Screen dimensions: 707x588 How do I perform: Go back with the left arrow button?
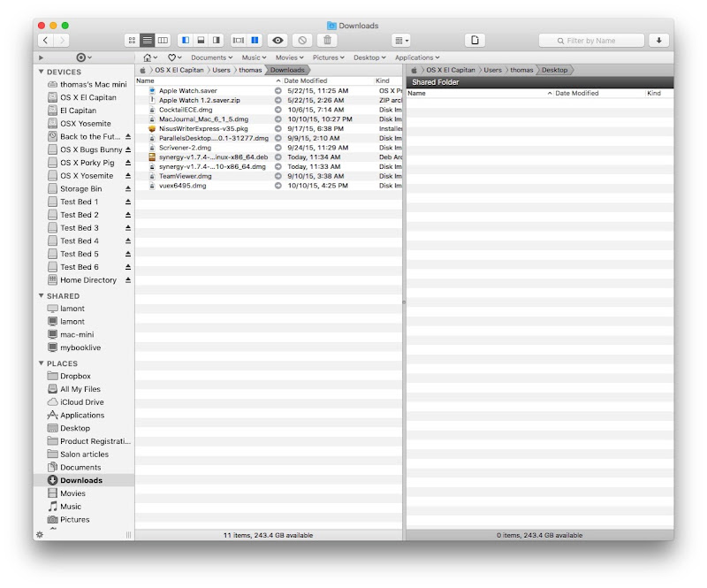click(45, 40)
